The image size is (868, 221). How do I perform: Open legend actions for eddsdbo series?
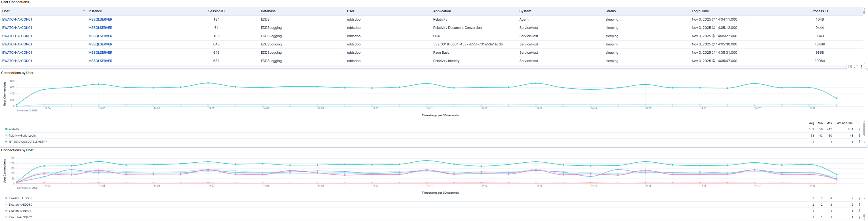[859, 129]
